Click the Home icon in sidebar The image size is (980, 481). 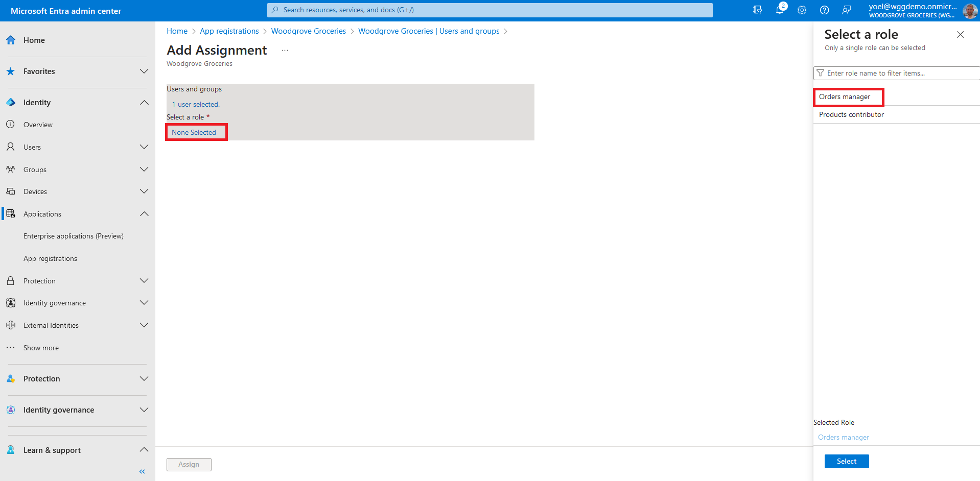11,40
